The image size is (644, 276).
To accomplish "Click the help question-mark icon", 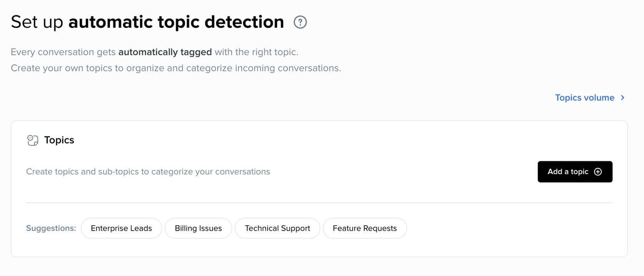I will pos(300,22).
